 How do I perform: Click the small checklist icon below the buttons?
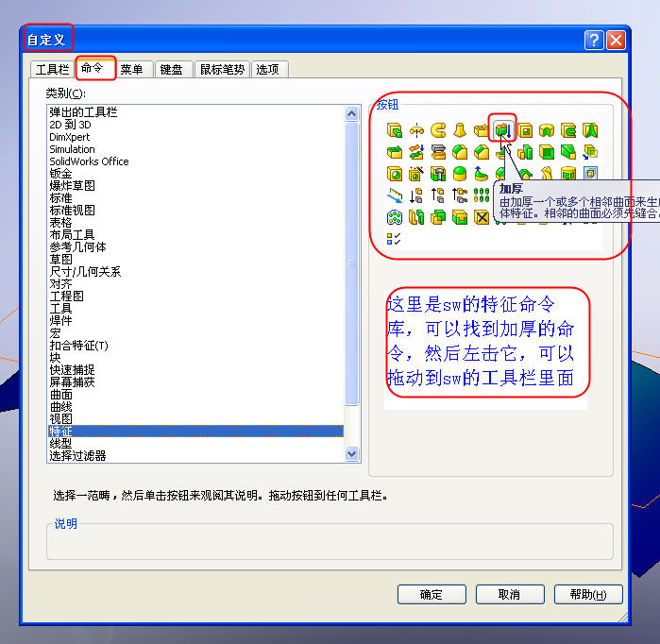[x=394, y=239]
